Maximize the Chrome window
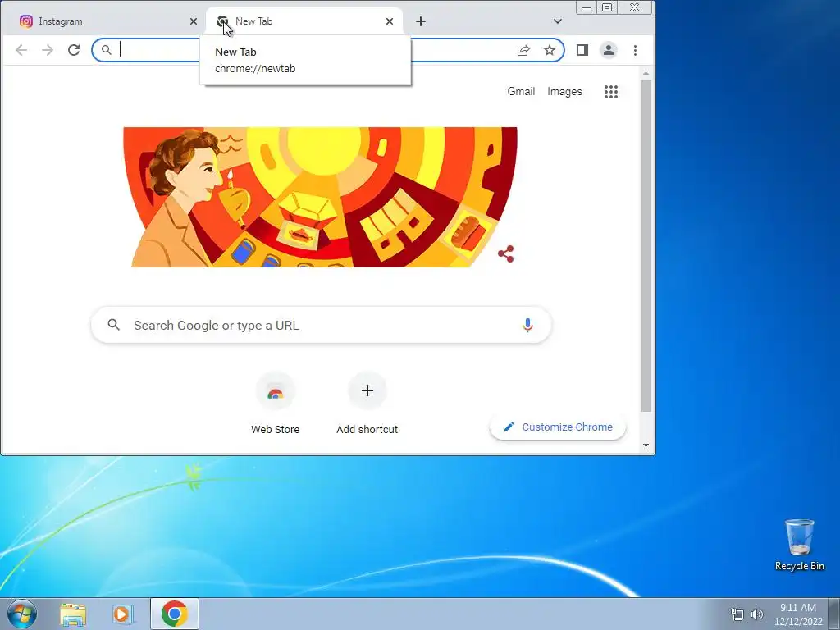 tap(607, 7)
